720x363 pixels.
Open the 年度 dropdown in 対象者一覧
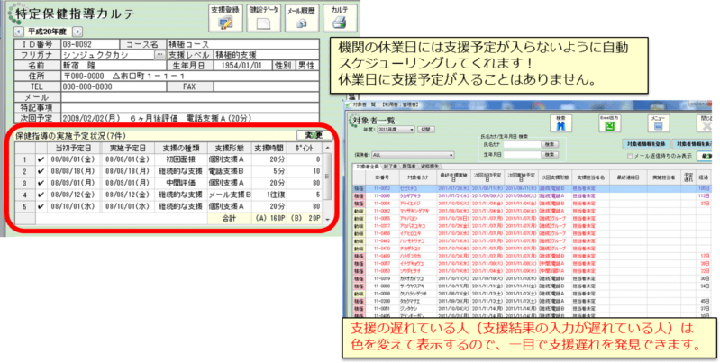[x=395, y=129]
